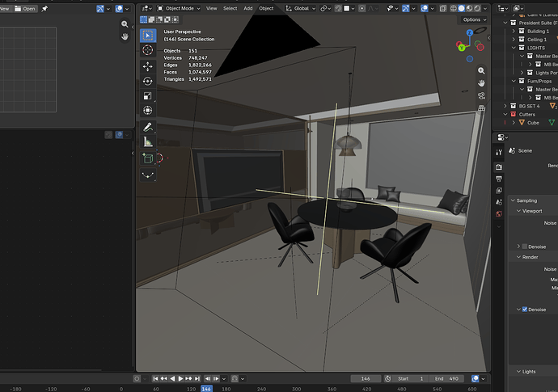Toggle X-ray mode in viewport header

coord(442,8)
